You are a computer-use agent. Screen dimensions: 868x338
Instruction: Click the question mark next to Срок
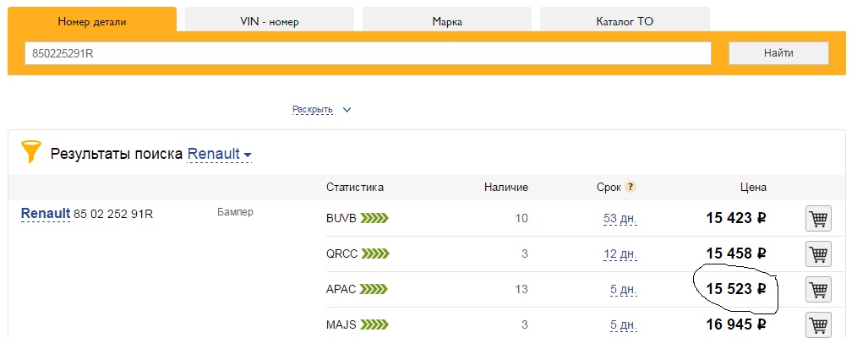(x=631, y=188)
